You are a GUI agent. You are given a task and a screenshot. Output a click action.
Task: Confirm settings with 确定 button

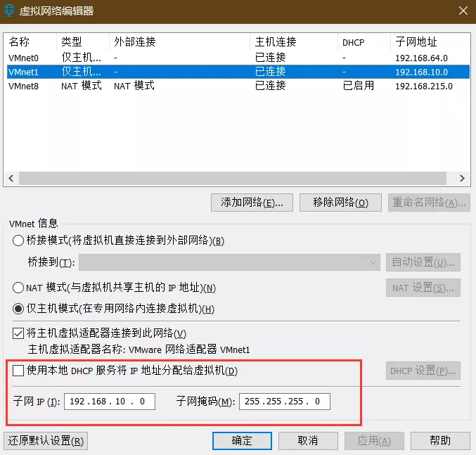click(242, 441)
